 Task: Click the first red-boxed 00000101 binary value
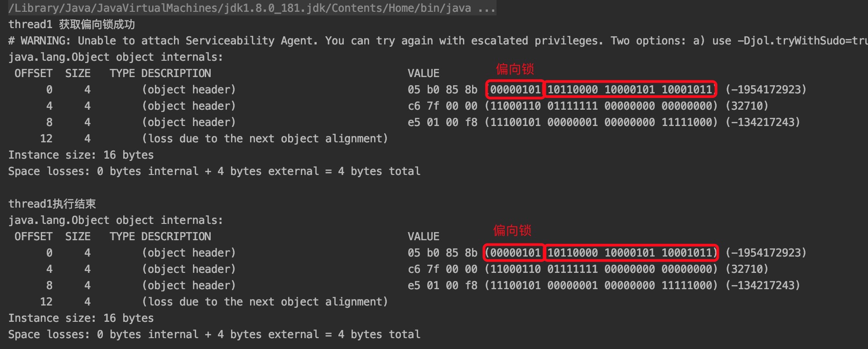pyautogui.click(x=515, y=89)
